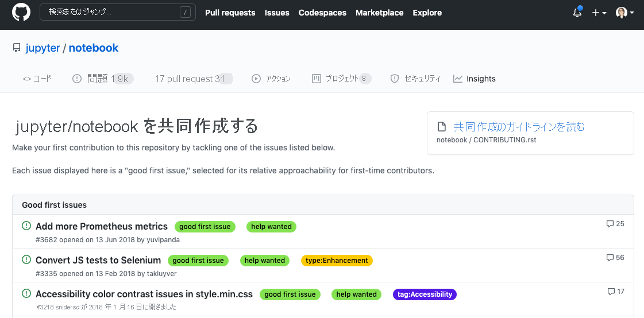Click the tag:Accessibility label
Screen dimensions: 644x318
(x=425, y=294)
